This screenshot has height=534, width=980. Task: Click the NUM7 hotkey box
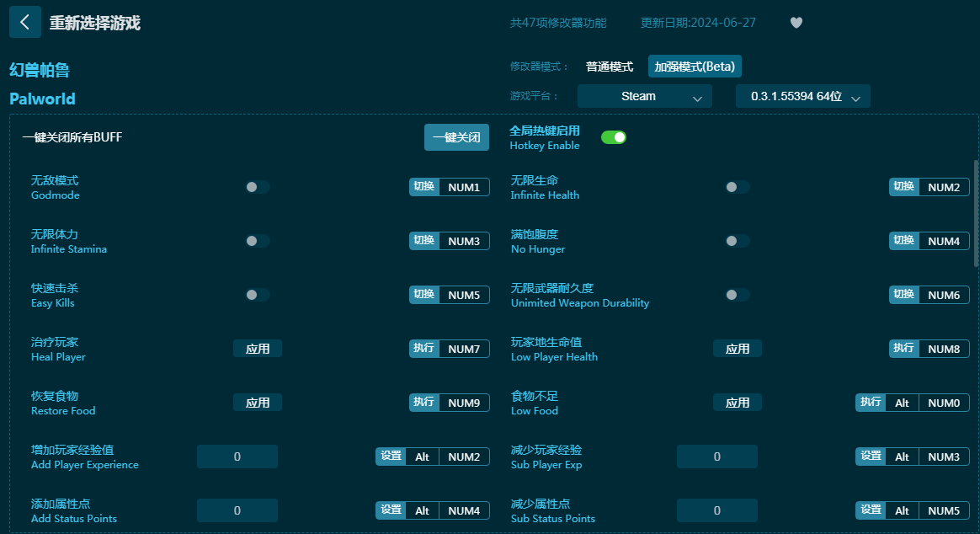tap(464, 349)
